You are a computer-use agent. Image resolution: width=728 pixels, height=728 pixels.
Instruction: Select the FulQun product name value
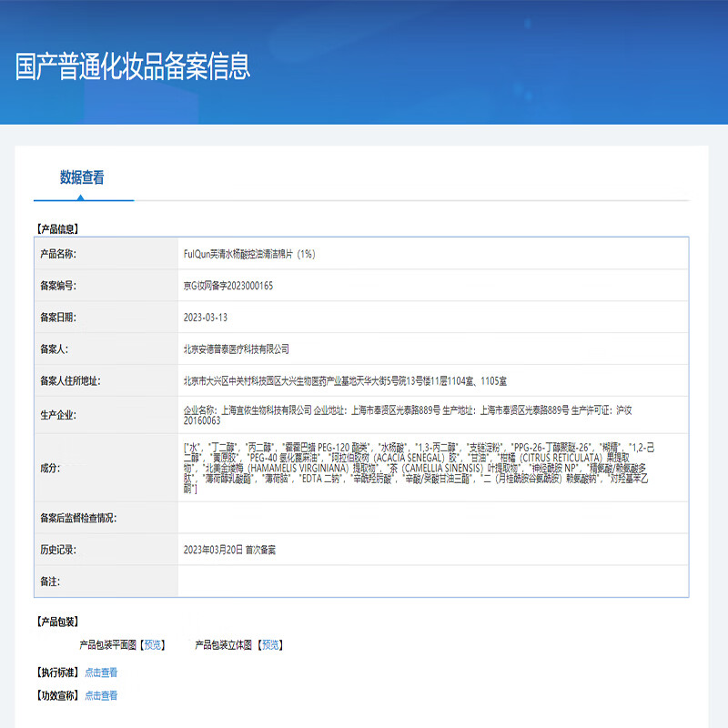tap(249, 254)
